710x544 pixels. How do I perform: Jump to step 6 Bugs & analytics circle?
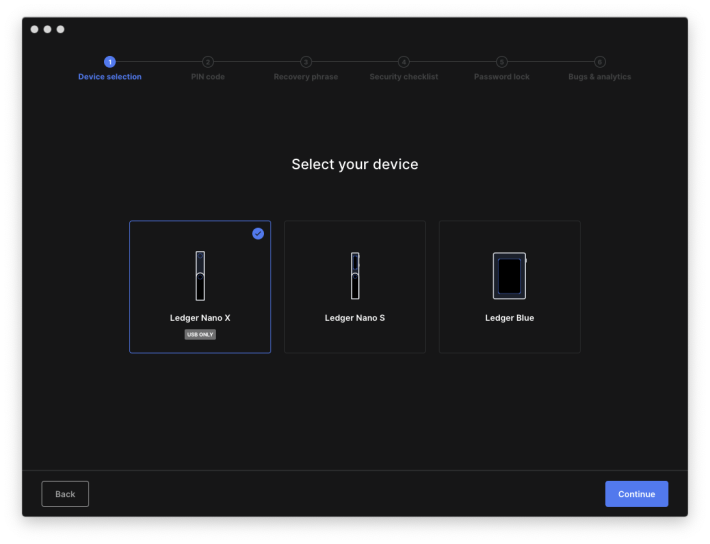600,62
